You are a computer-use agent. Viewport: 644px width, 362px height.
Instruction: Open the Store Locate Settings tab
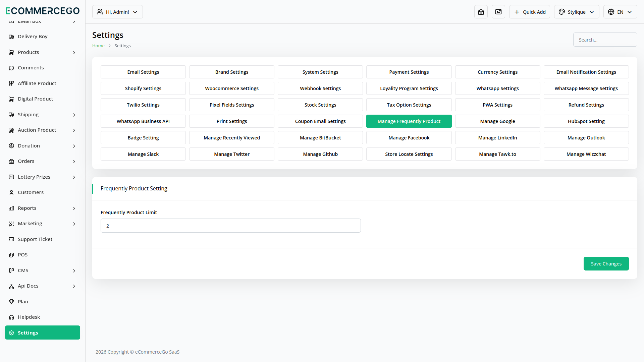click(x=409, y=154)
